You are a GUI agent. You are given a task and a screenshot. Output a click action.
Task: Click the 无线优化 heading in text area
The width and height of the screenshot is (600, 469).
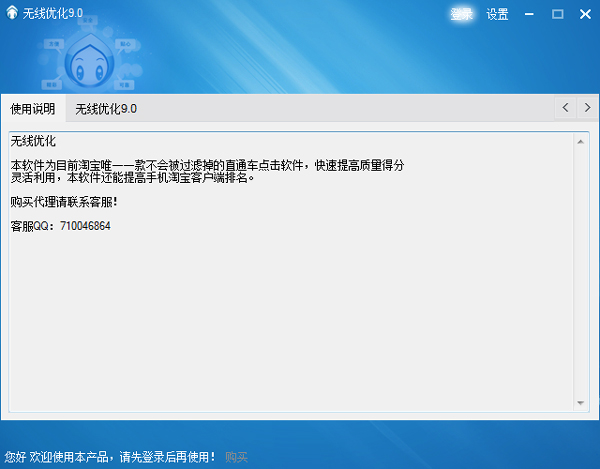(x=33, y=141)
